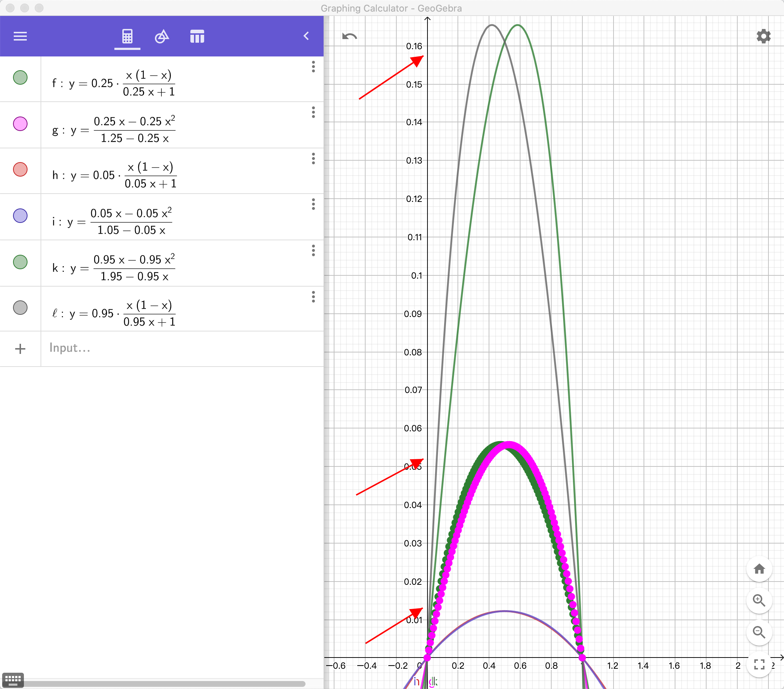
Task: Focus the Input... field
Action: click(x=182, y=348)
